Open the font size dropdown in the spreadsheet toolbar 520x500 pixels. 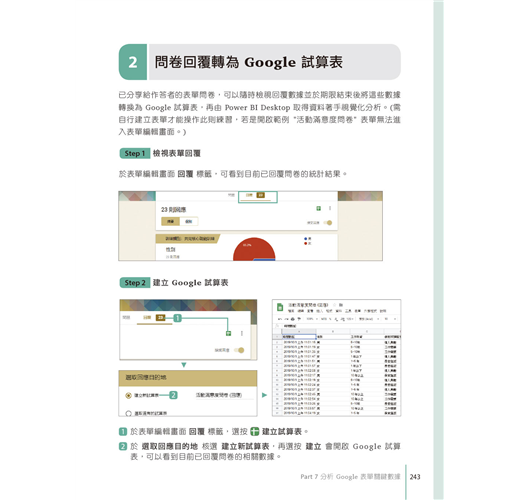(390, 319)
